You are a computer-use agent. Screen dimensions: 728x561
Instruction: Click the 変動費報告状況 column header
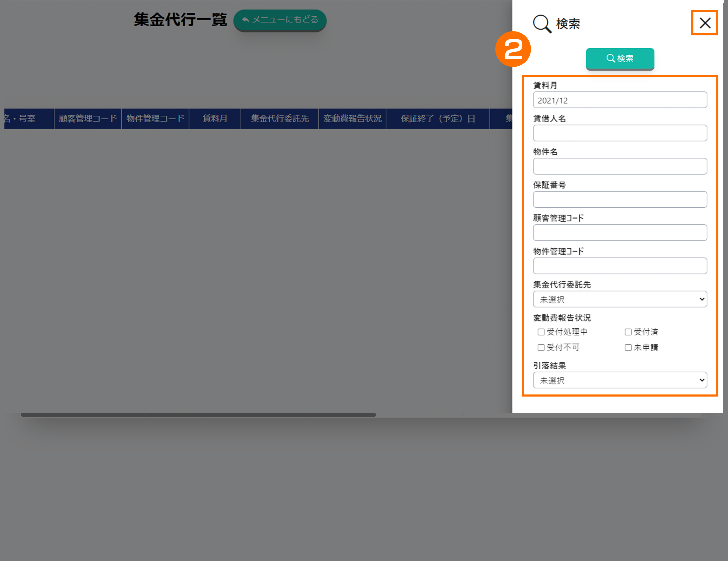coord(352,118)
